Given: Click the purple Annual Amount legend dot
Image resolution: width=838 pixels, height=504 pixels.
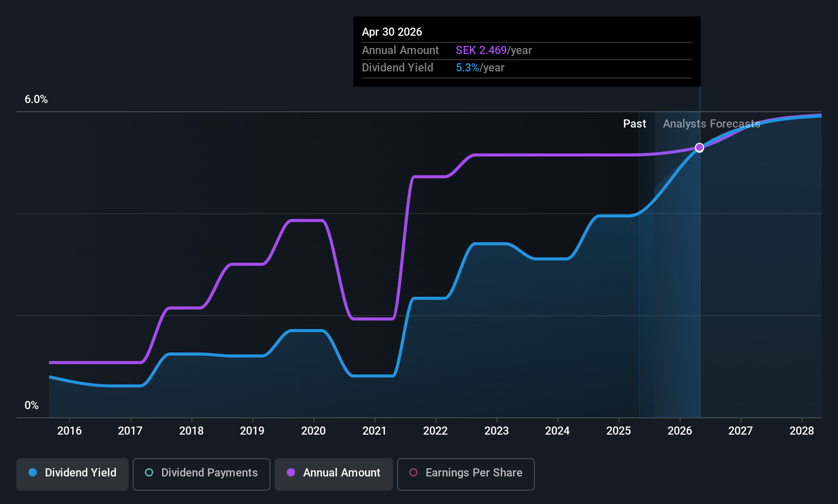Looking at the screenshot, I should click(291, 472).
